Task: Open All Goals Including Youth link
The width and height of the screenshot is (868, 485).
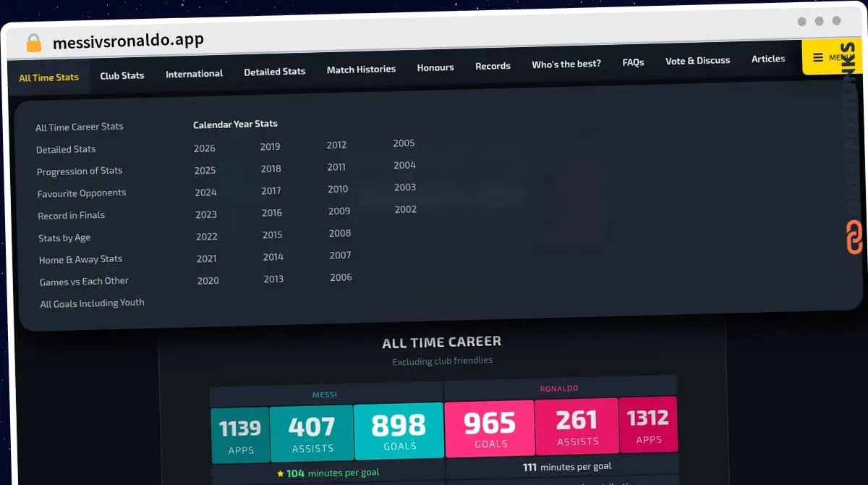Action: pos(92,303)
